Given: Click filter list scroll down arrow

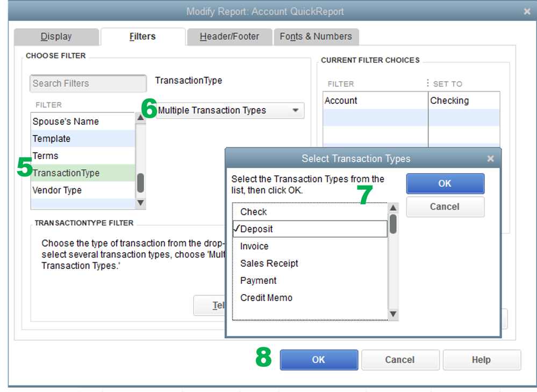Looking at the screenshot, I should click(x=140, y=203).
